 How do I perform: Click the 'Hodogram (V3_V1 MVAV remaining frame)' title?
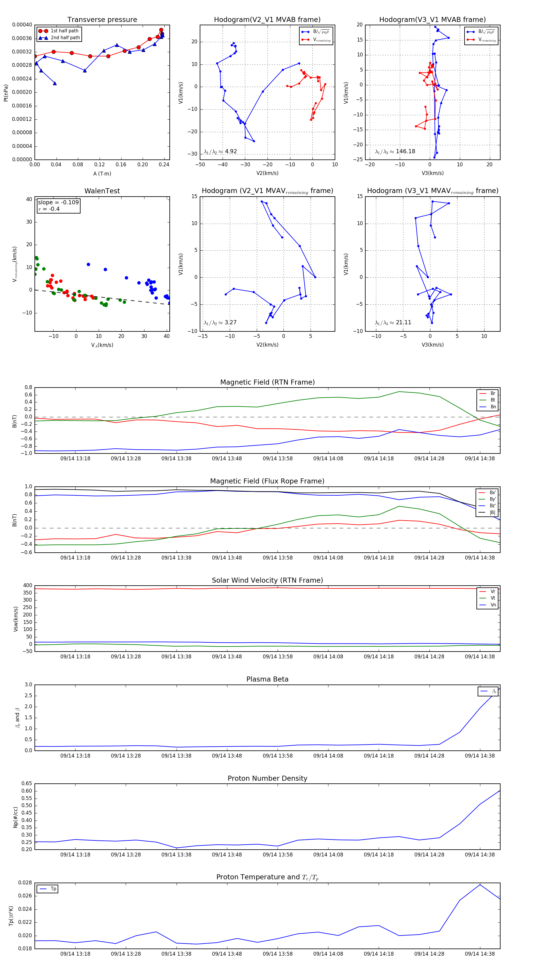coord(432,191)
